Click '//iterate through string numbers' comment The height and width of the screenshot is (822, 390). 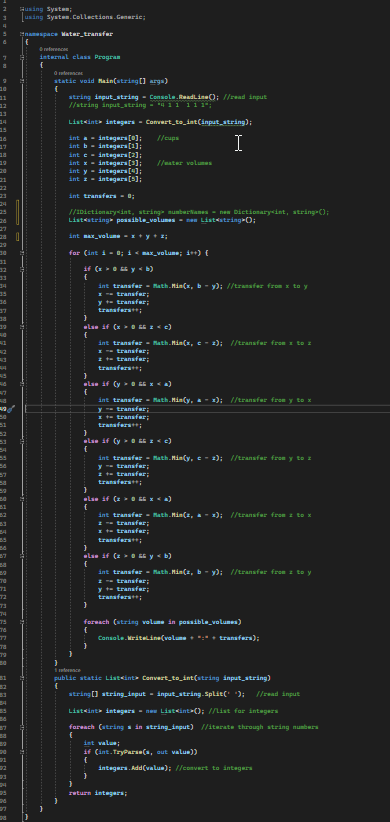259,727
